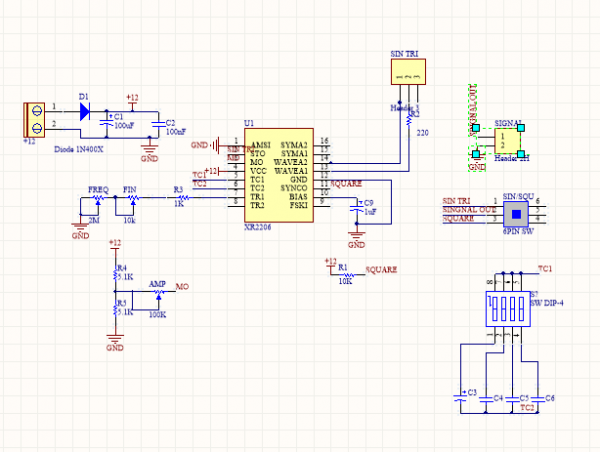Select capacitor C4 symbol
The image size is (600, 452).
[486, 399]
